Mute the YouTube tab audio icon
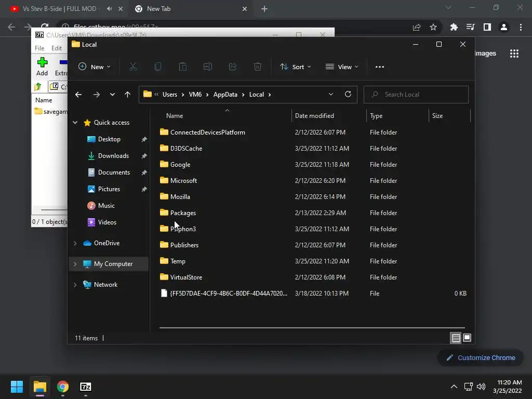Image resolution: width=532 pixels, height=399 pixels. point(109,9)
